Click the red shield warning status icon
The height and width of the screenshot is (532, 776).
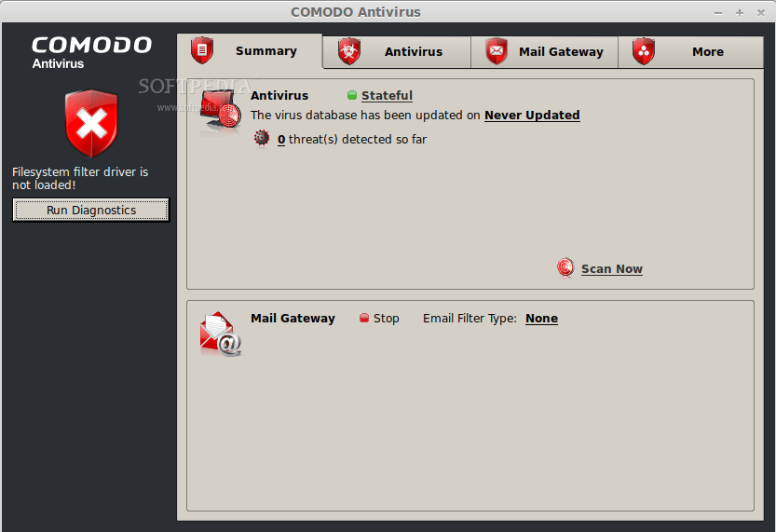tap(91, 123)
